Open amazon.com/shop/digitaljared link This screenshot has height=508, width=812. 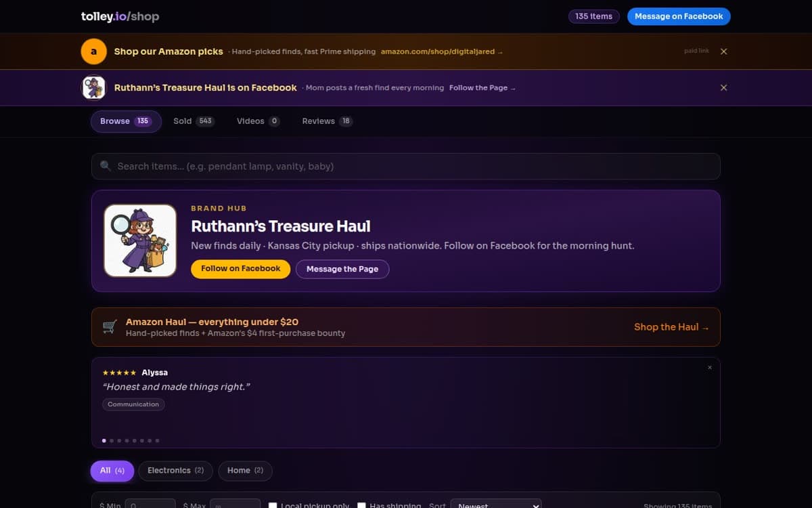coord(441,51)
